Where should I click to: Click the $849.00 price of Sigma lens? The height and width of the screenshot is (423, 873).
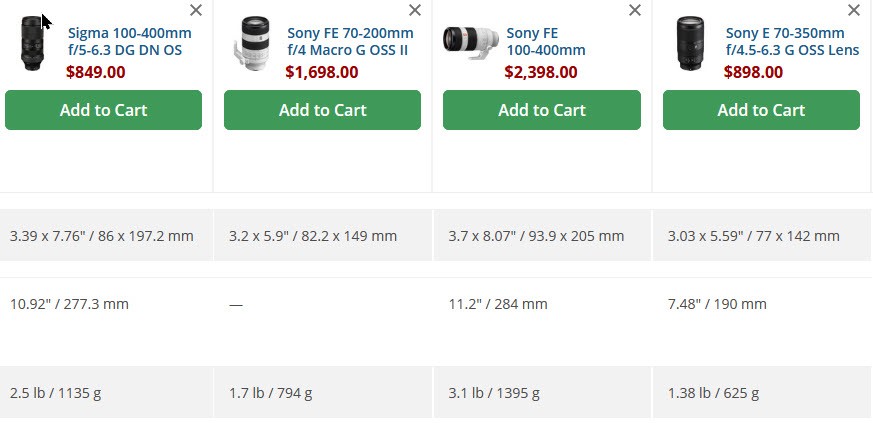click(x=96, y=72)
